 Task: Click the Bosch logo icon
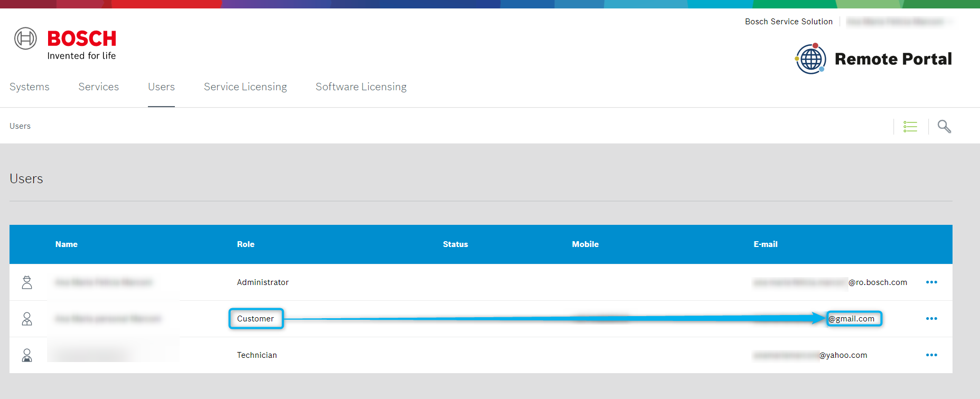pos(25,39)
